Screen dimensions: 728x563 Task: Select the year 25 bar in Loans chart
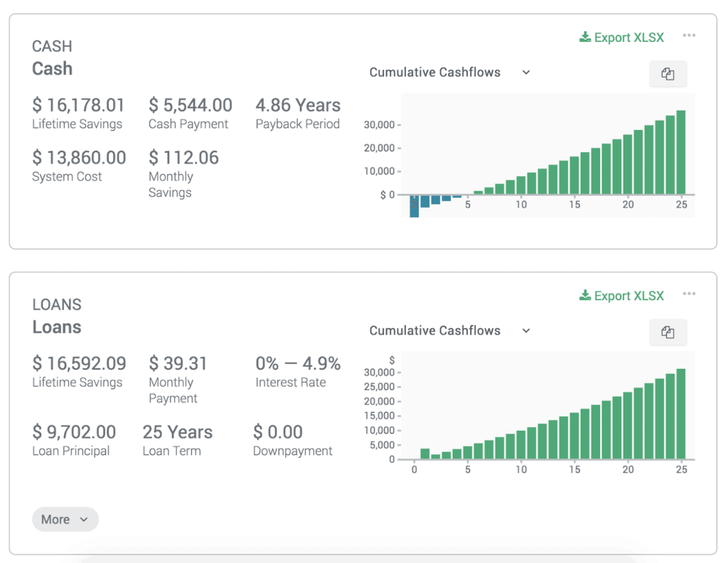pos(681,414)
